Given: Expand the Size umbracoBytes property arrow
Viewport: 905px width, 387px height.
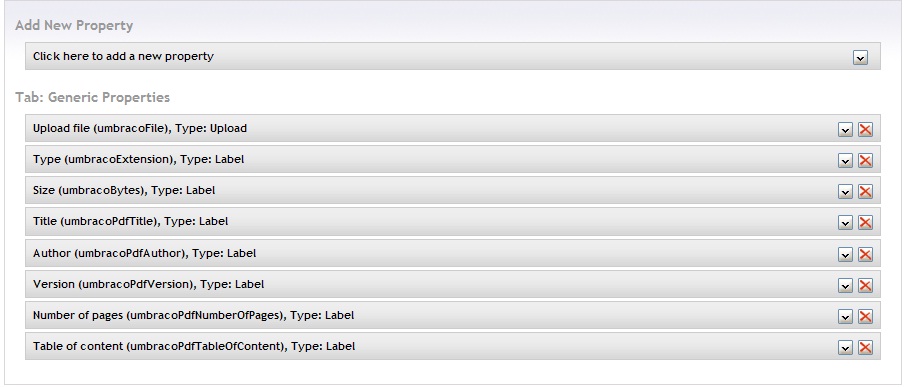Looking at the screenshot, I should click(845, 192).
